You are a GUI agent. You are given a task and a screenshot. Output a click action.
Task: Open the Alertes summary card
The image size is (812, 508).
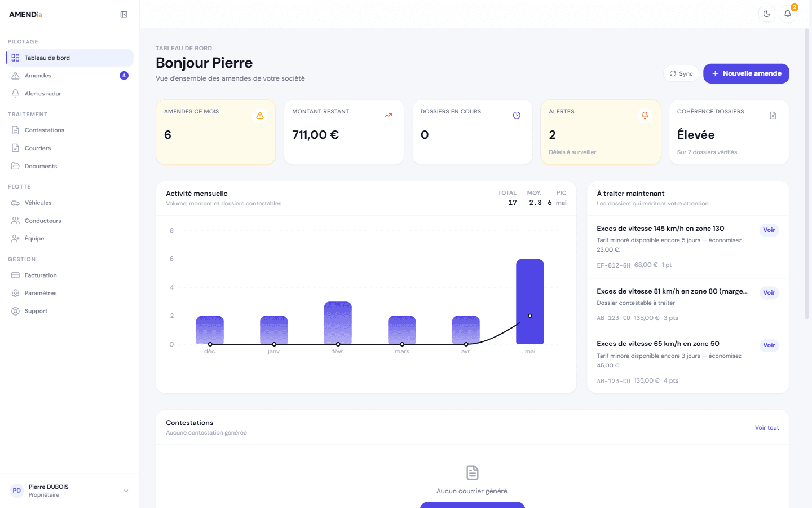click(601, 132)
